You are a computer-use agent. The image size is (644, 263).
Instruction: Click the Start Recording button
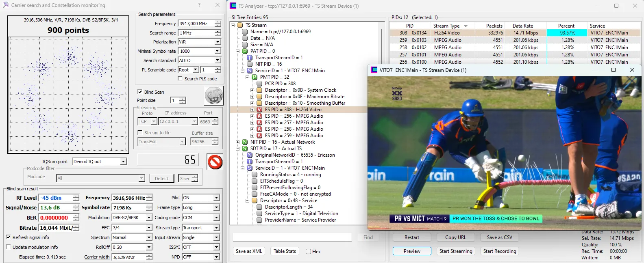pyautogui.click(x=500, y=251)
